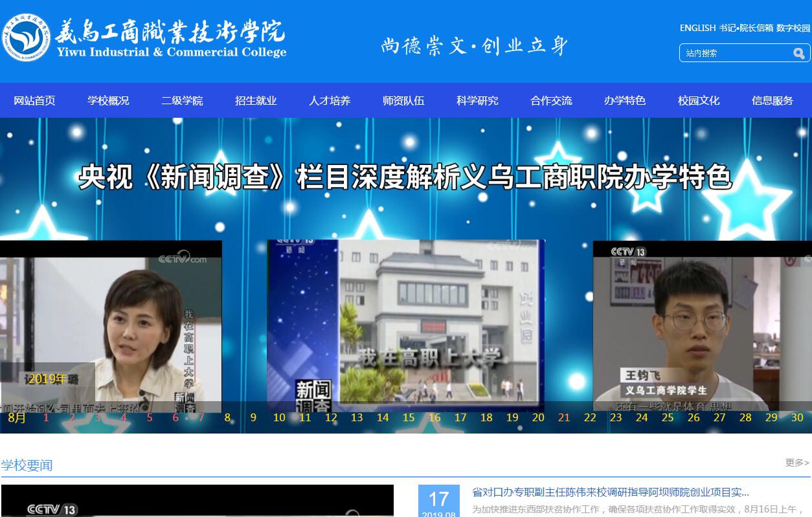Screen dimensions: 812x517
Task: Open the campus building video thumbnail
Action: click(405, 326)
